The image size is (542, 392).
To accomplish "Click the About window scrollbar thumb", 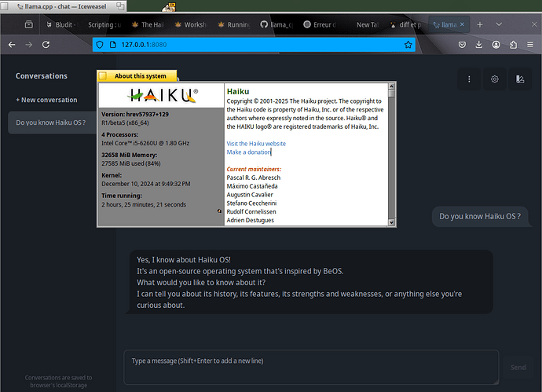I will click(x=392, y=93).
